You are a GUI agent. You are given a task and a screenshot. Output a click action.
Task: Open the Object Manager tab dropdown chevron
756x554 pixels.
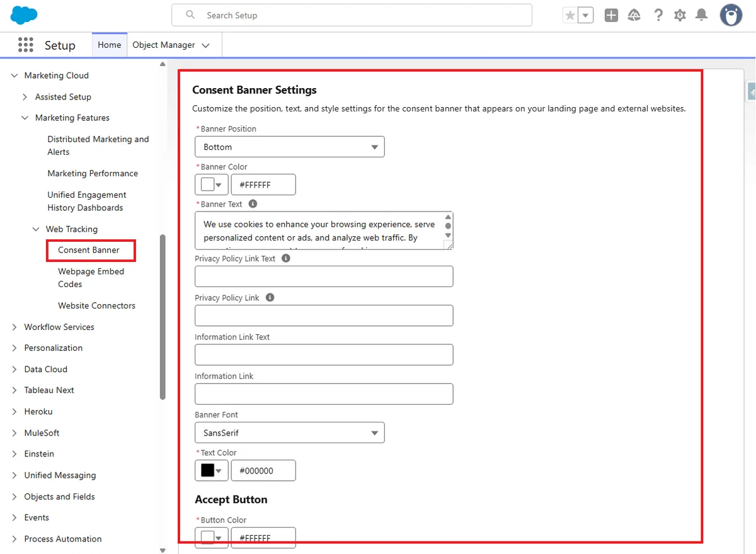pos(206,45)
